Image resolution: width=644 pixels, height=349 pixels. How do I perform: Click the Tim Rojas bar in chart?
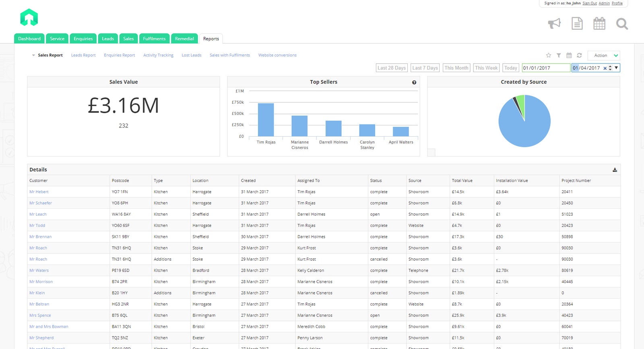click(266, 120)
